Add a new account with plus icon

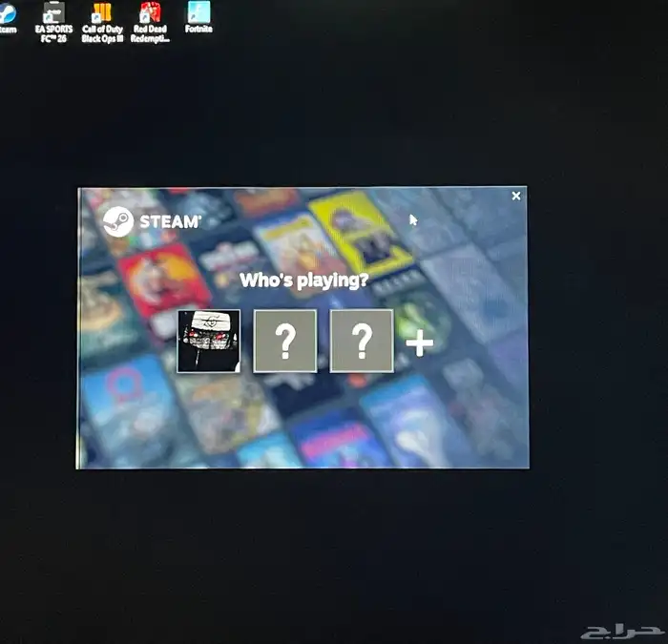point(419,343)
